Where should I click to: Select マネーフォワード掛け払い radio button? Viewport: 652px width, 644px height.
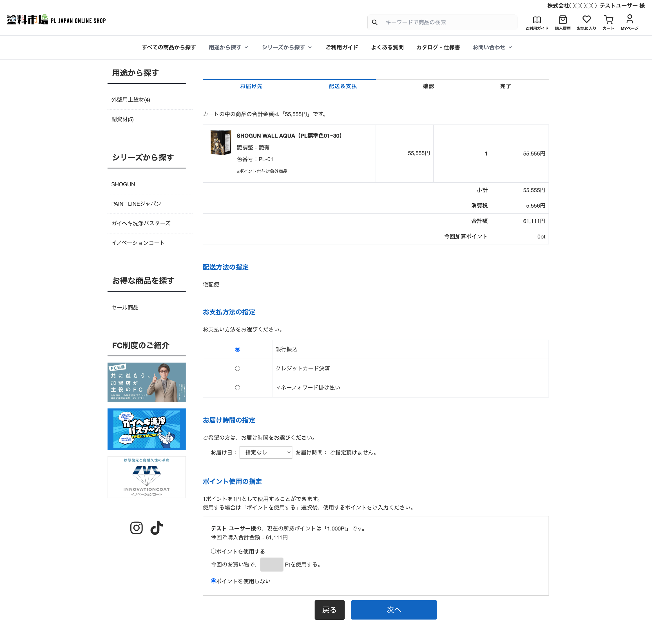238,388
